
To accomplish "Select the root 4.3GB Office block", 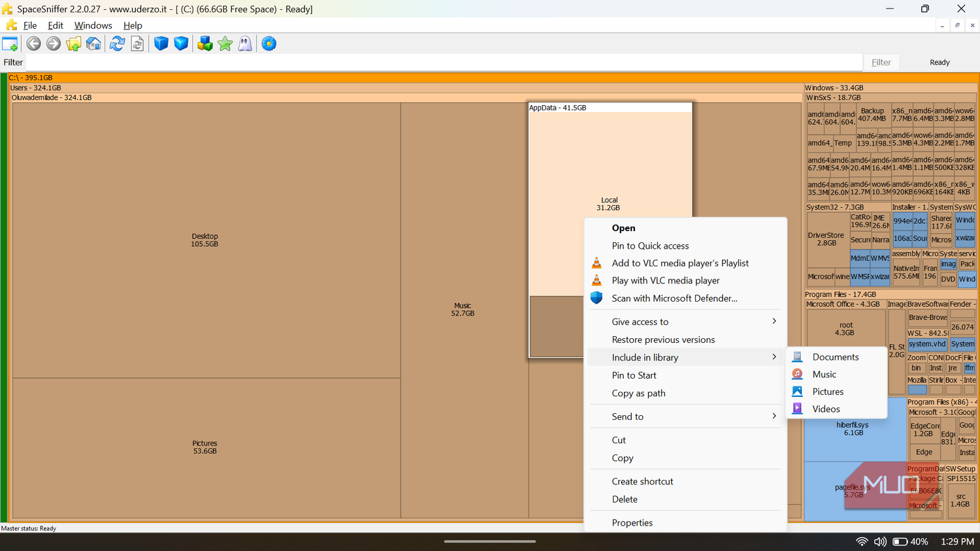I will (x=845, y=329).
